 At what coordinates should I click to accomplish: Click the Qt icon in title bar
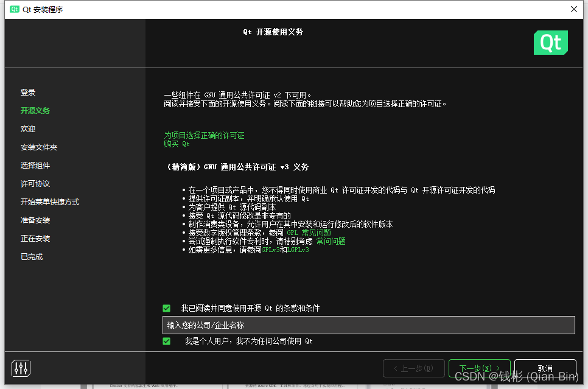14,9
